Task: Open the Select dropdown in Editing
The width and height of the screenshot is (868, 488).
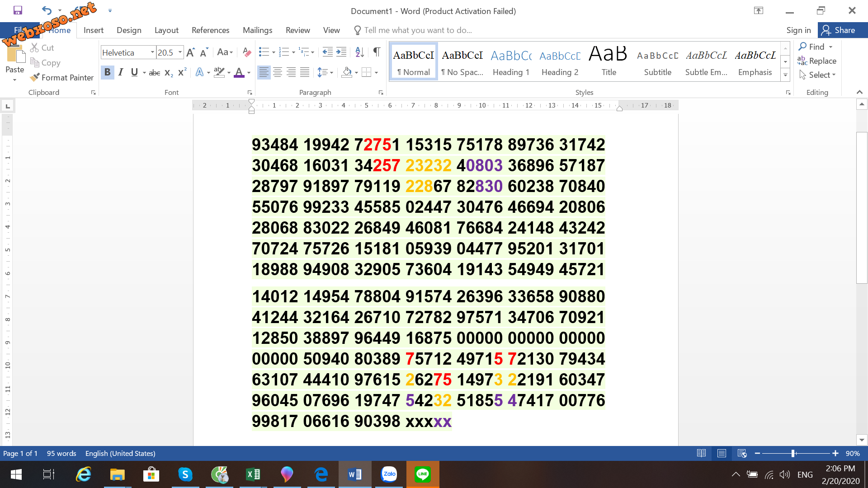Action: tap(817, 75)
